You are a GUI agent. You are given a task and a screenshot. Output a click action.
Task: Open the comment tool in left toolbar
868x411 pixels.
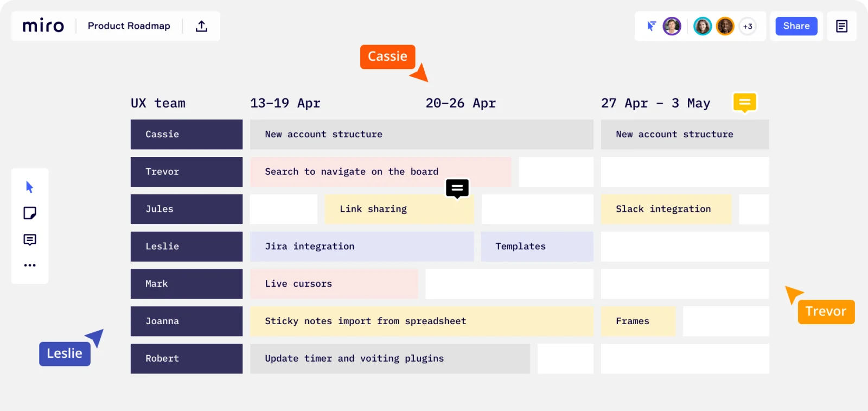[x=30, y=239]
